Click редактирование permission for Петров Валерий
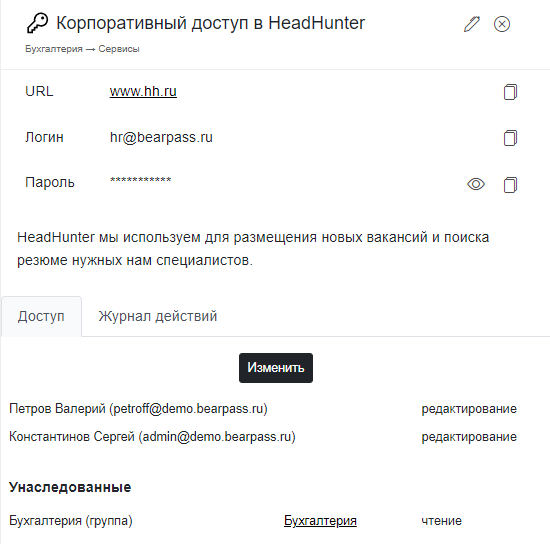The width and height of the screenshot is (550, 544). tap(469, 409)
